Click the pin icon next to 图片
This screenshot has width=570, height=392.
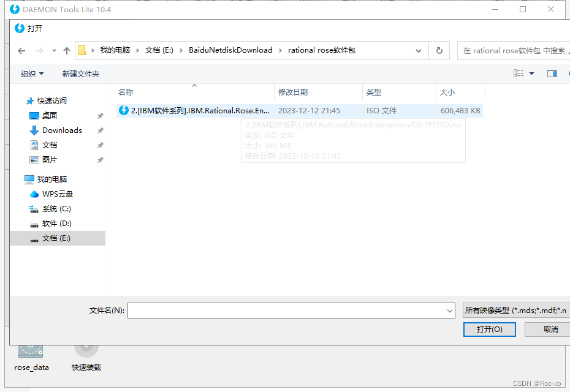coord(101,160)
